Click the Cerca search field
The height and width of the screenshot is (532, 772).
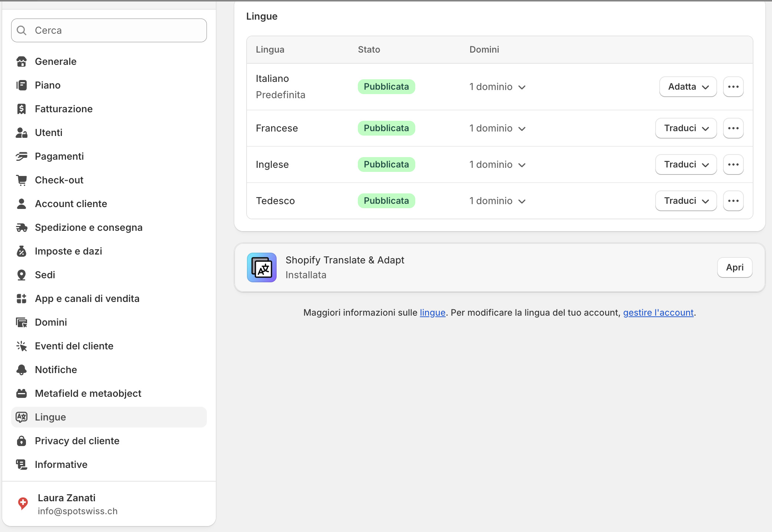coord(109,30)
